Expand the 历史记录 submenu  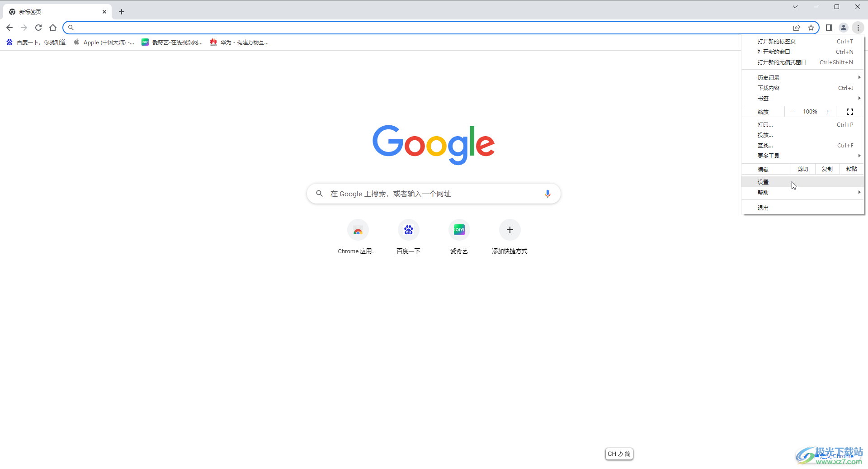pos(803,78)
